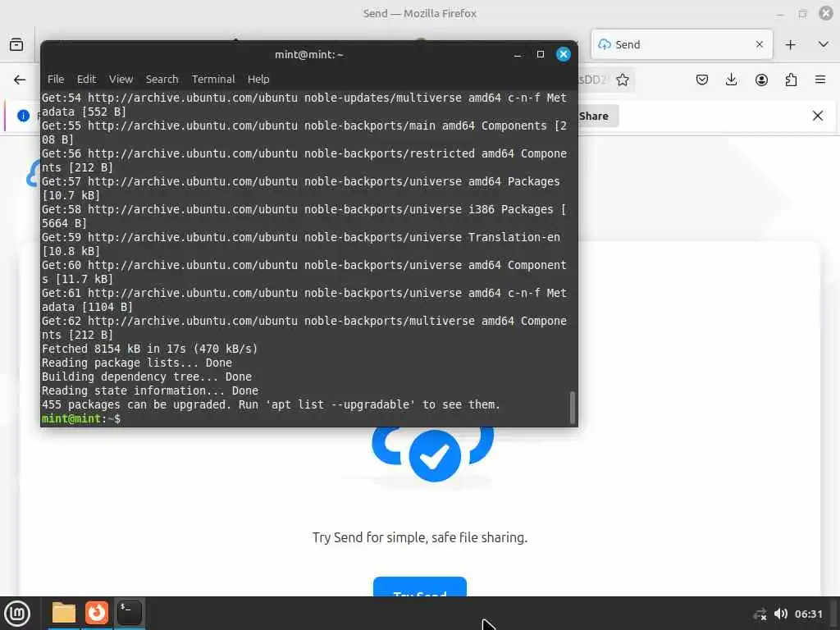Open the Files folder in taskbar
Viewport: 840px width, 630px height.
point(64,613)
